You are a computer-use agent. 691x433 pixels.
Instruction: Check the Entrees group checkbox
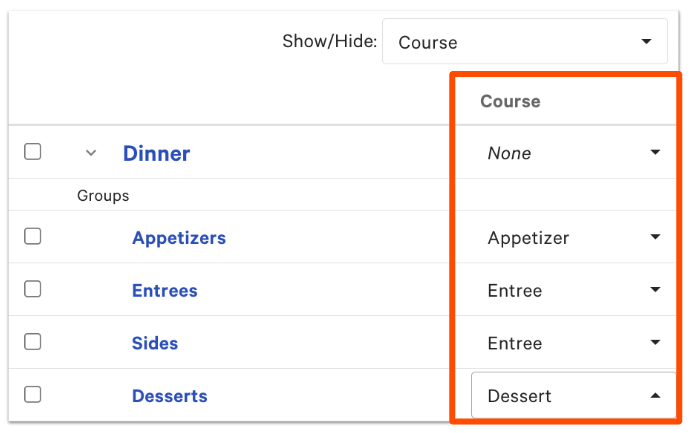[x=33, y=290]
